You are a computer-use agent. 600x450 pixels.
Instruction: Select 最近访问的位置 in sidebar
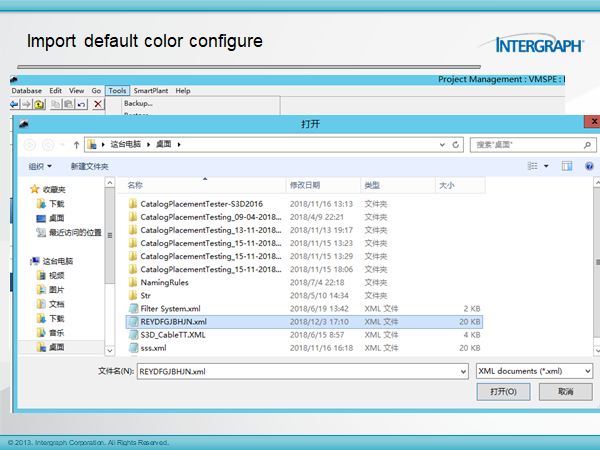[x=69, y=232]
